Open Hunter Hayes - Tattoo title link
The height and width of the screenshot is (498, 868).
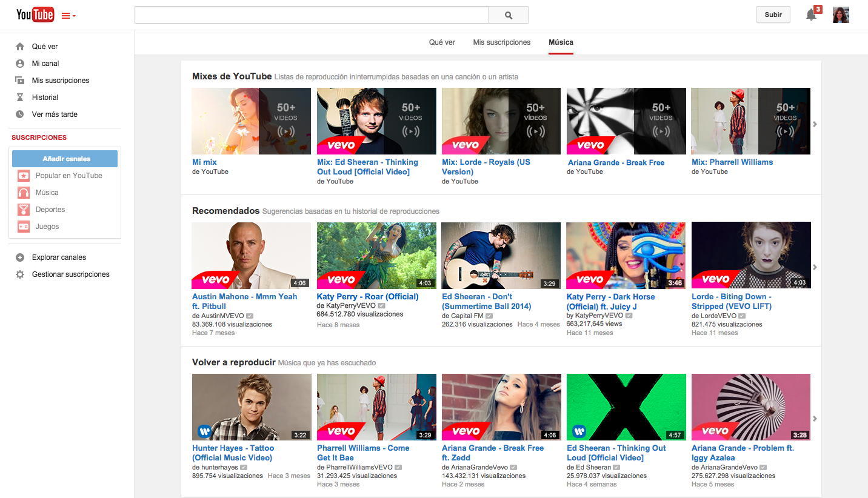click(x=233, y=453)
